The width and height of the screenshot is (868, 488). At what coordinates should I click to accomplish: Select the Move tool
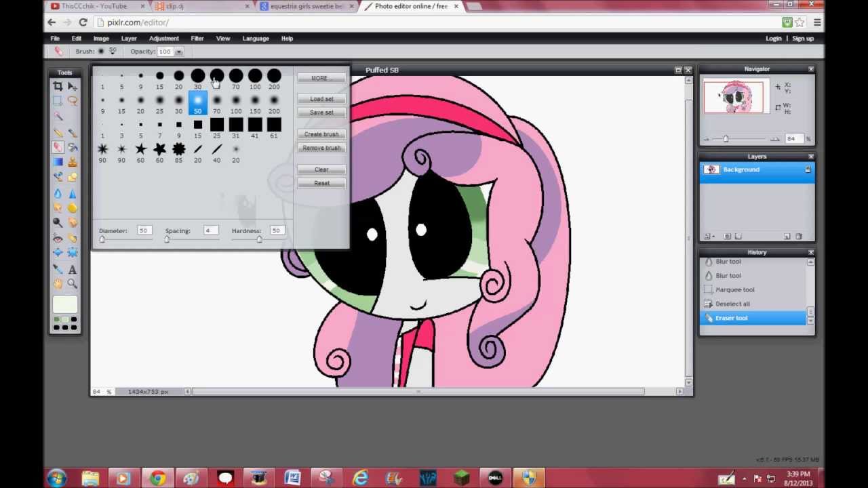72,86
